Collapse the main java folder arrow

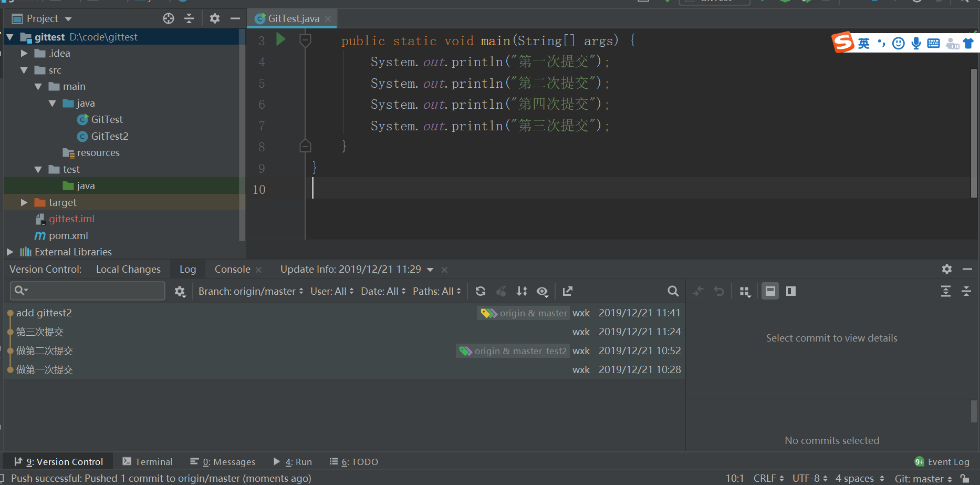tap(52, 103)
